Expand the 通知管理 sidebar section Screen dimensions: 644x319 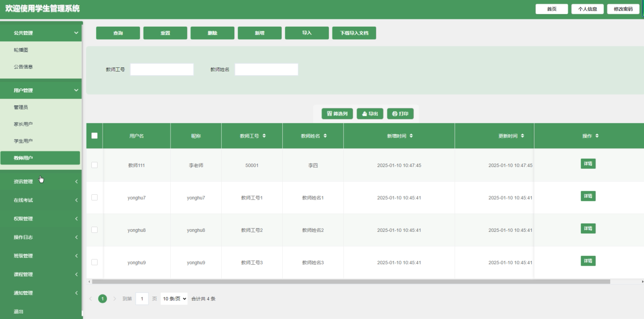tap(41, 293)
